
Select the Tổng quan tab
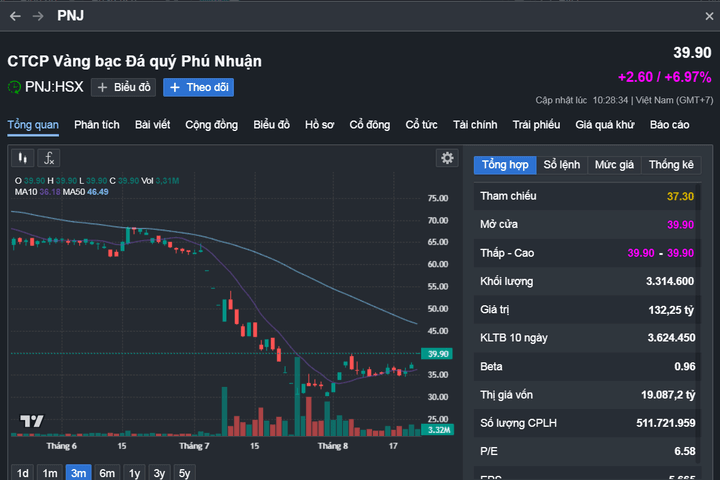pos(33,125)
